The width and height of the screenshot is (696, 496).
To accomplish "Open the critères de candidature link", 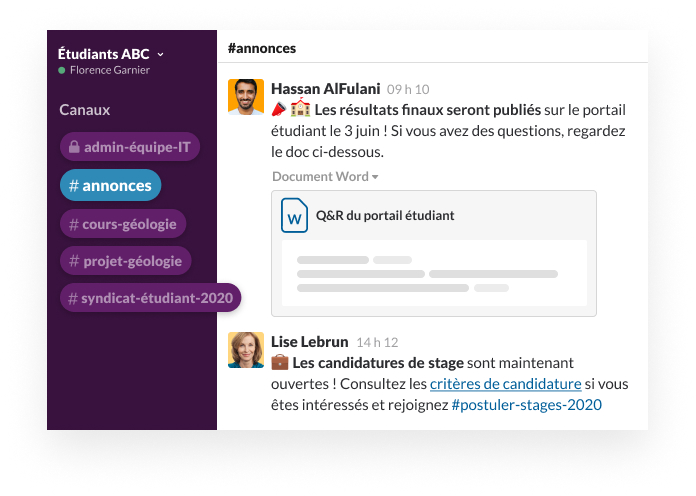I will pos(505,384).
